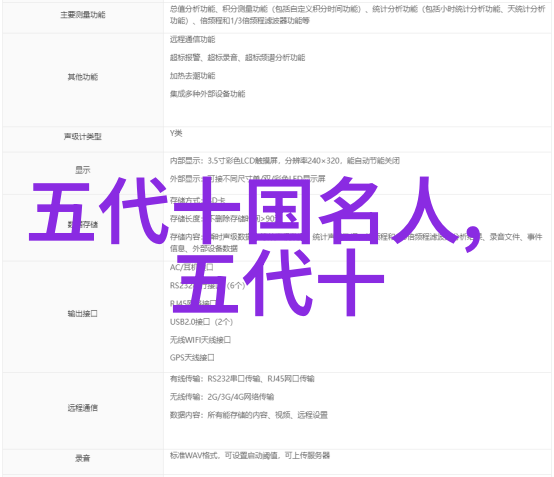Click the 主要测量功能 row label
The width and height of the screenshot is (554, 477).
click(83, 15)
